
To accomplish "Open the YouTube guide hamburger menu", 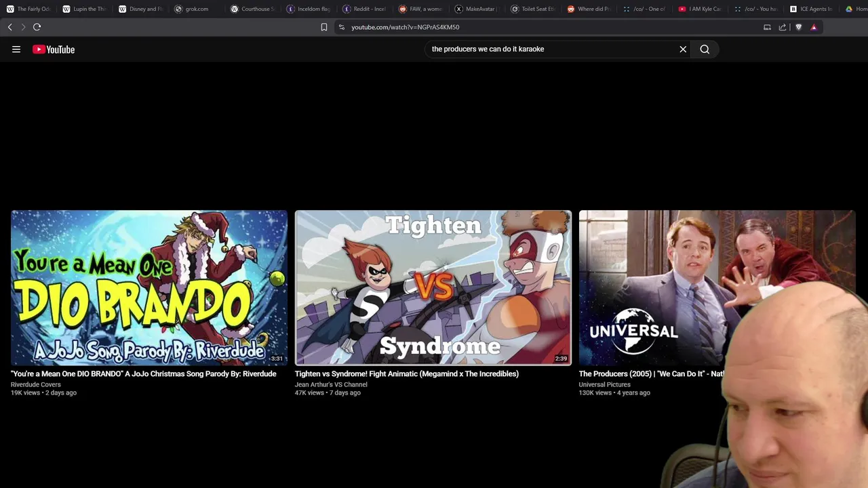I will (x=16, y=49).
